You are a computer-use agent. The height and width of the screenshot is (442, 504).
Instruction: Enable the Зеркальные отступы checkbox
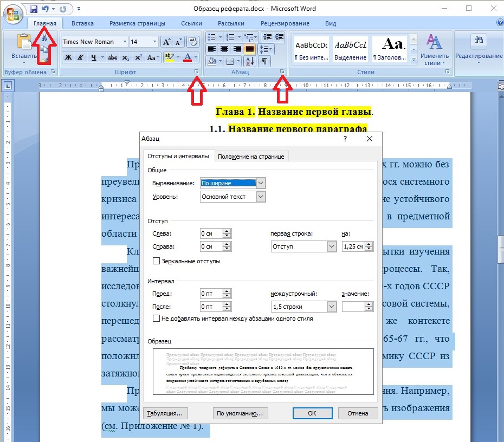[x=157, y=261]
